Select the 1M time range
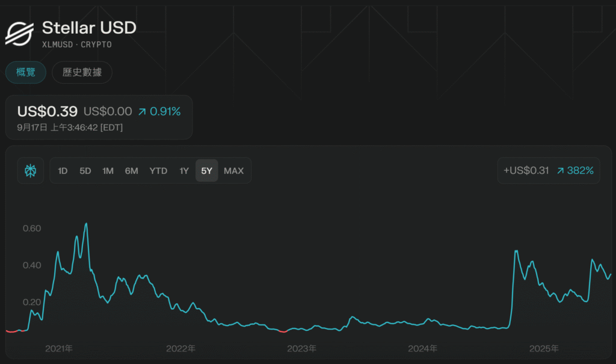This screenshot has height=364, width=616. click(x=108, y=171)
